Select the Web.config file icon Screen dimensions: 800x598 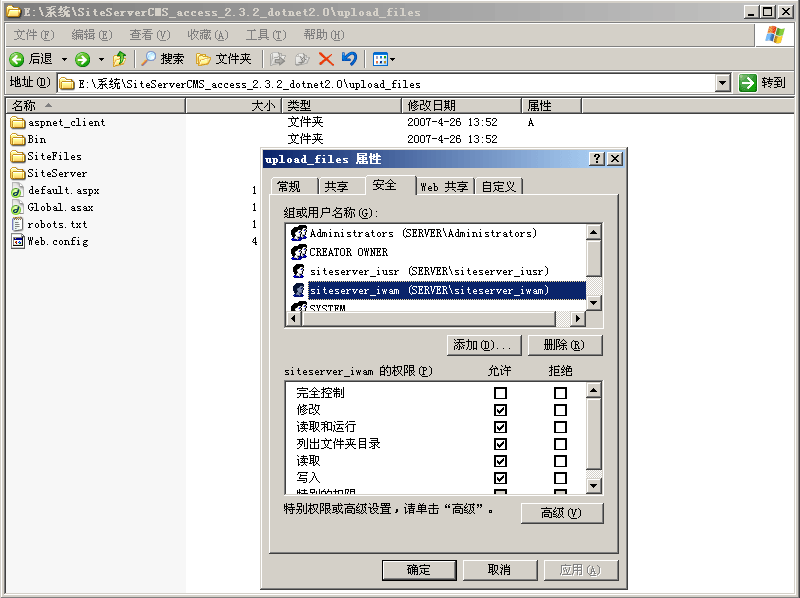pos(18,241)
